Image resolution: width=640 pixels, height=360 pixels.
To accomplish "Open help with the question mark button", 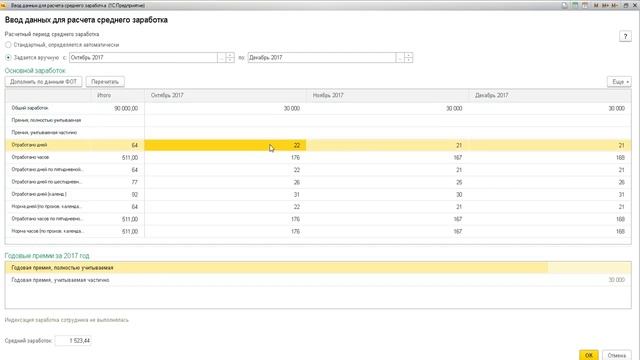I will coord(625,36).
